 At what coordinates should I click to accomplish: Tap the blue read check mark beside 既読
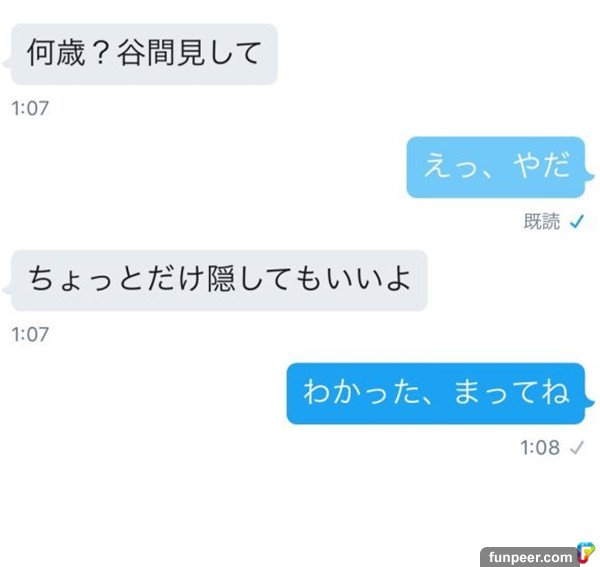[x=577, y=221]
